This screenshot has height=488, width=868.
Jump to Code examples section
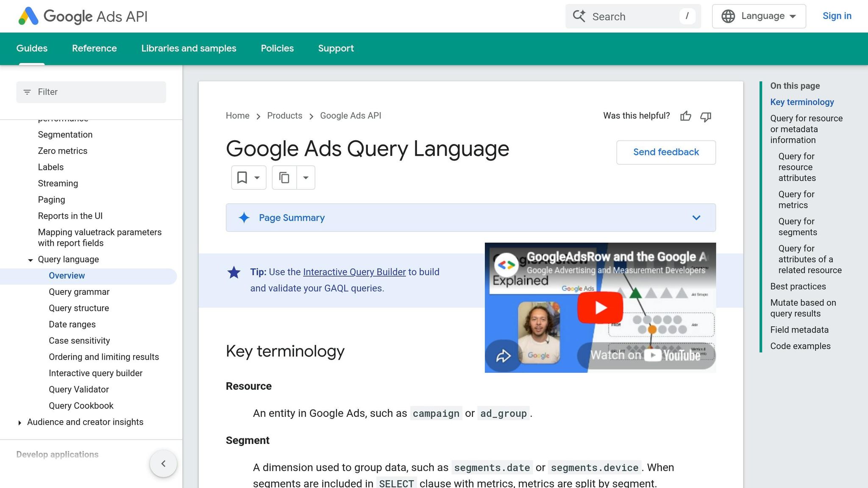(x=800, y=346)
